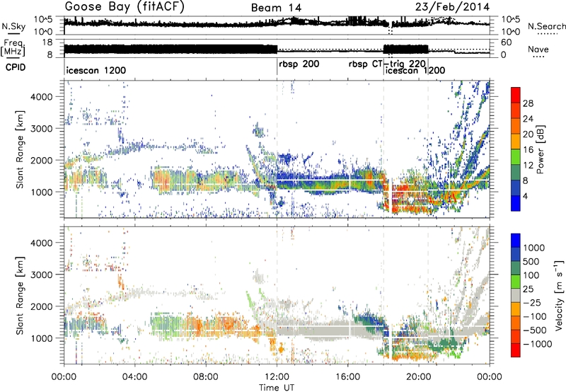
Task: Click the Velocity [m s-1] colorbar title
Action: point(559,295)
